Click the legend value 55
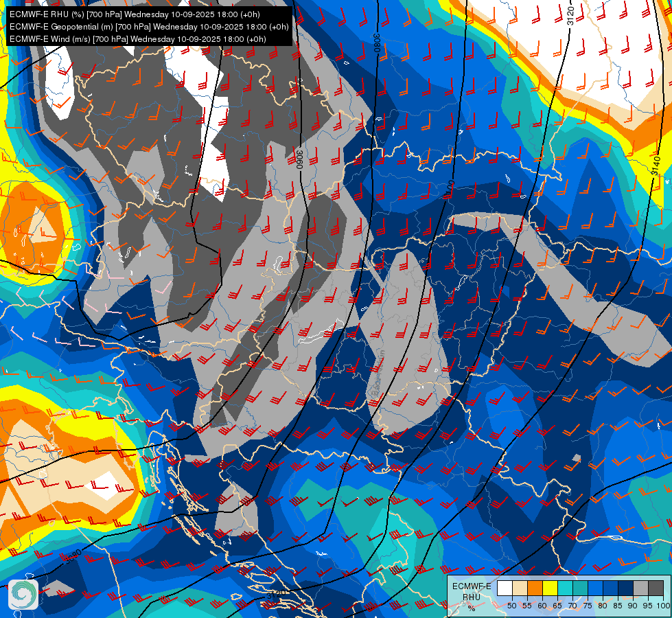672x618 pixels. (526, 606)
